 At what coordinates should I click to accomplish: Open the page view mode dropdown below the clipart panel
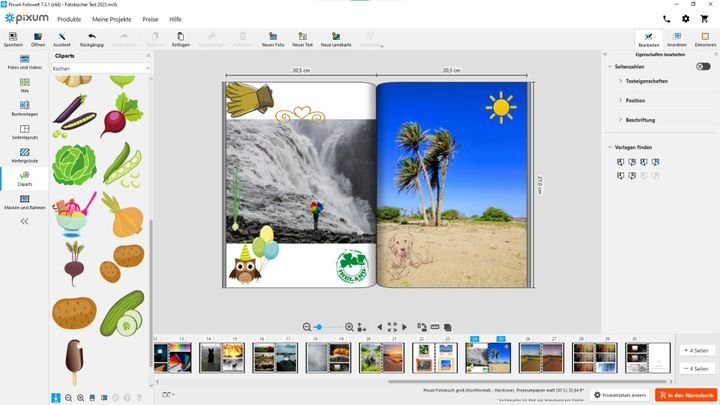pos(169,394)
